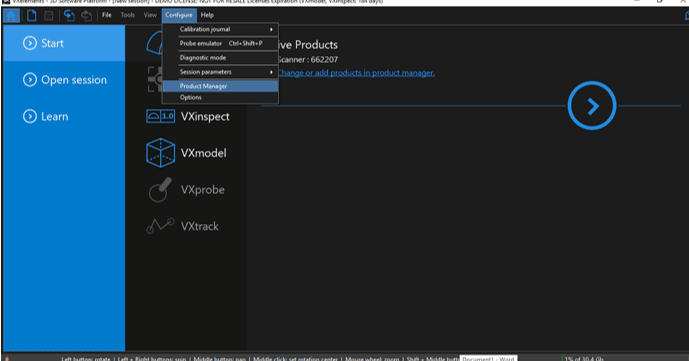Open the File menu
689x361 pixels.
coord(107,15)
